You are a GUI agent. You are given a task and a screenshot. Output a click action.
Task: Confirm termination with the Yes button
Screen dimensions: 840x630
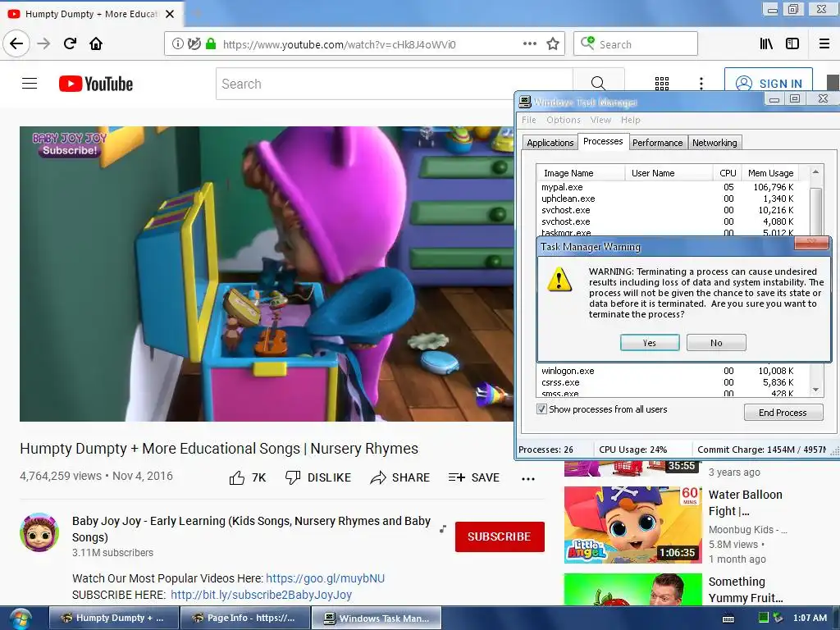point(650,343)
